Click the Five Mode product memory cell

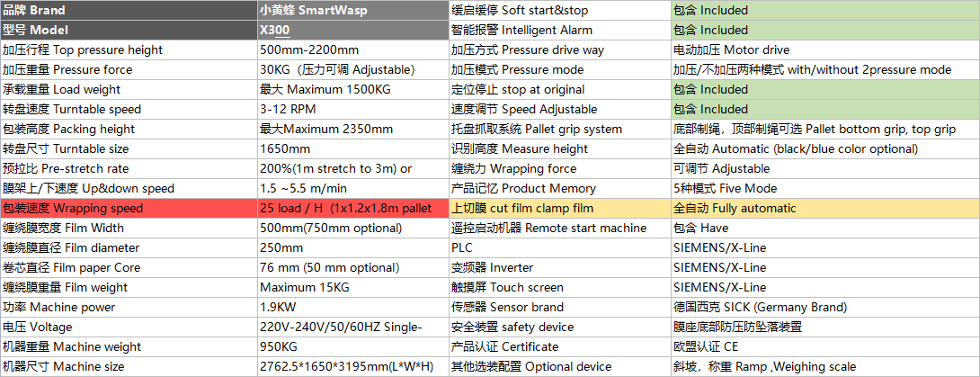pyautogui.click(x=824, y=188)
